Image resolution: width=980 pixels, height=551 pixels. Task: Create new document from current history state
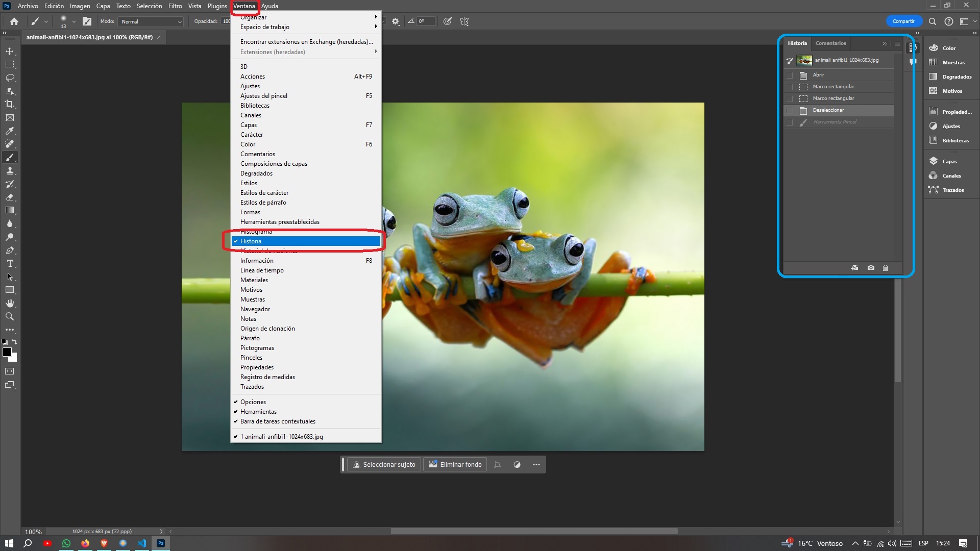pyautogui.click(x=854, y=268)
